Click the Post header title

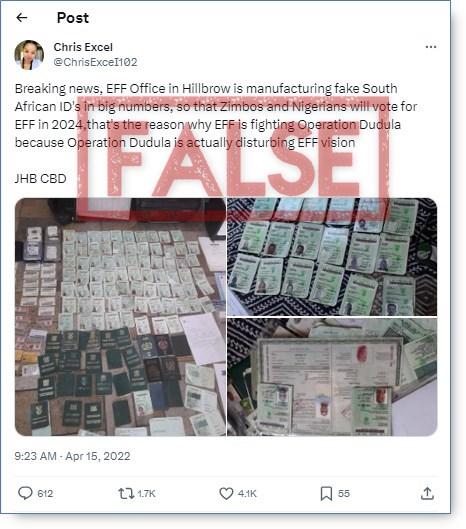(x=73, y=18)
